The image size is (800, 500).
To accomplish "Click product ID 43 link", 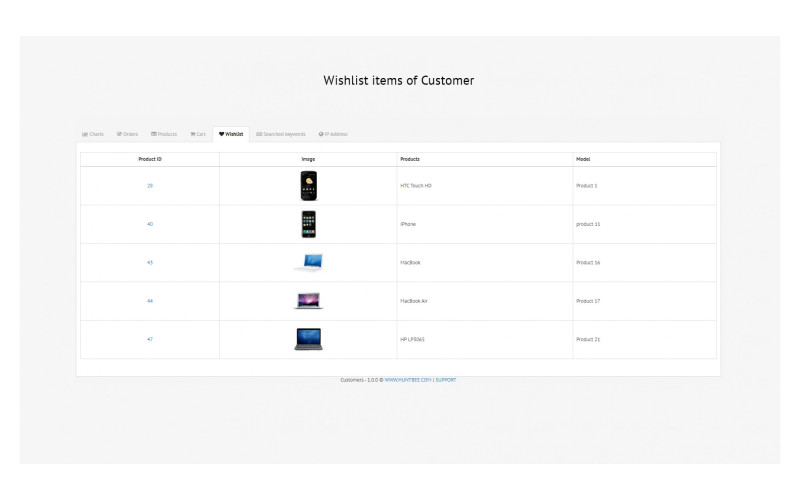I will (150, 263).
